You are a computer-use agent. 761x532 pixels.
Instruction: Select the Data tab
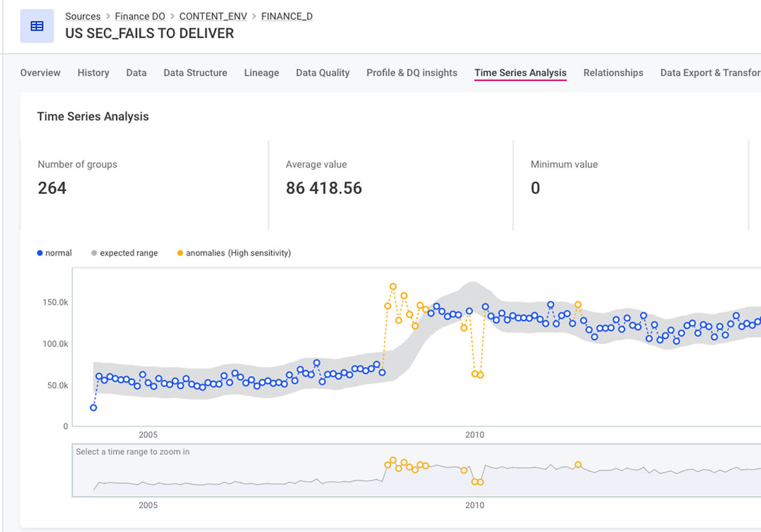click(x=136, y=73)
